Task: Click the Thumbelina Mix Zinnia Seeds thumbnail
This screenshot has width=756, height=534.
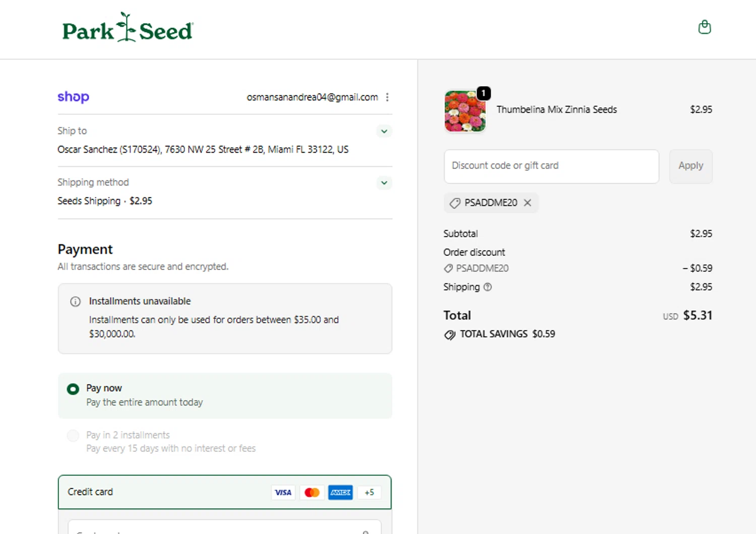Action: point(465,111)
